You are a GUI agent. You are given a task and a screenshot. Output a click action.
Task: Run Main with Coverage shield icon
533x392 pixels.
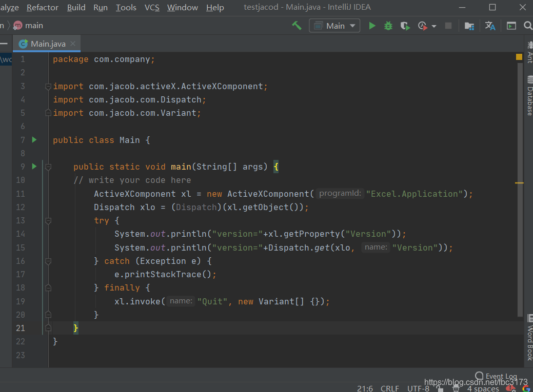(405, 26)
